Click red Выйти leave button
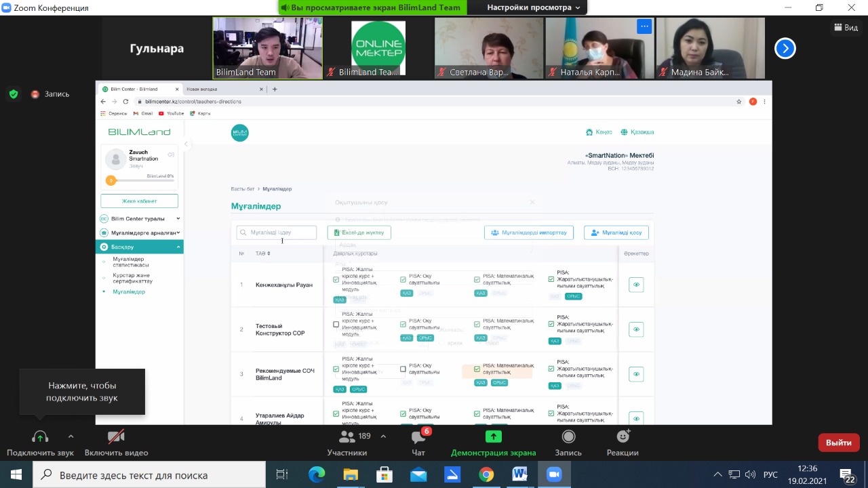The width and height of the screenshot is (868, 488). click(839, 443)
